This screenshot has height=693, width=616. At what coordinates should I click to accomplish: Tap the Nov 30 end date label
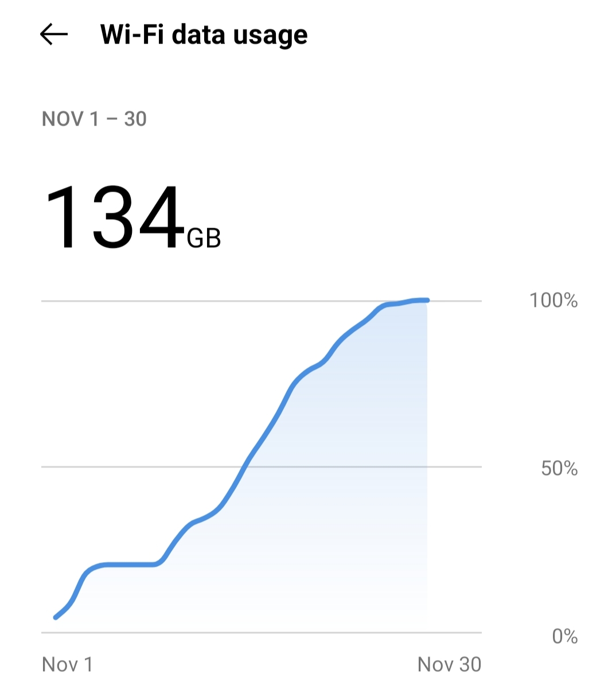[x=450, y=664]
